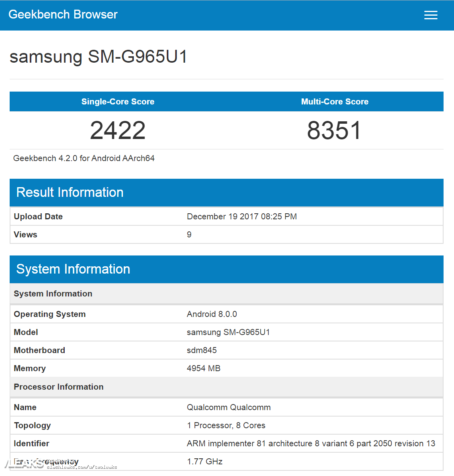Select the single-core score value 2422
This screenshot has width=454, height=476.
click(118, 130)
